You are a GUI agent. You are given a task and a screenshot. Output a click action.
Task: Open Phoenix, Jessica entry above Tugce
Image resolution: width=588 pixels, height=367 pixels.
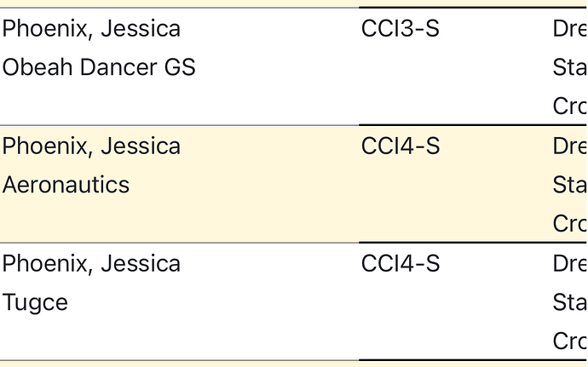tap(91, 263)
